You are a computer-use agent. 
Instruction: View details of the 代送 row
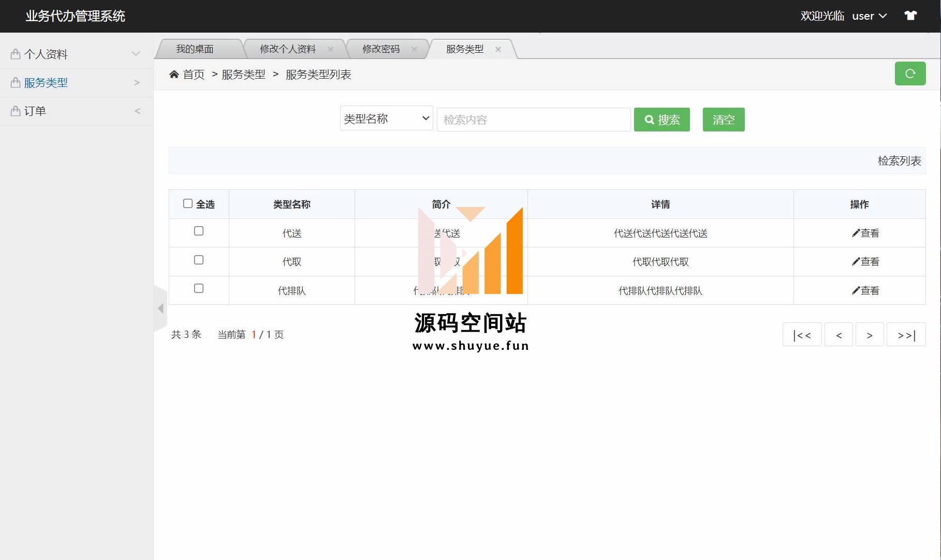point(865,233)
